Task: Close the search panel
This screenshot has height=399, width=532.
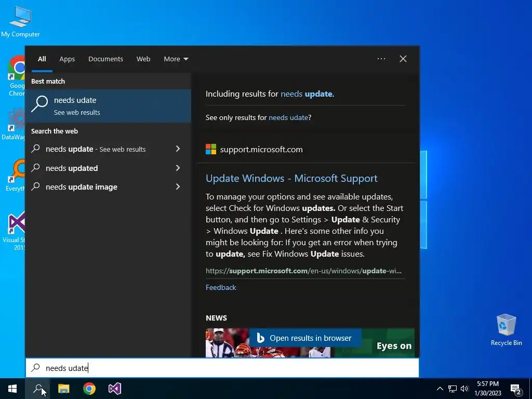Action: click(403, 59)
